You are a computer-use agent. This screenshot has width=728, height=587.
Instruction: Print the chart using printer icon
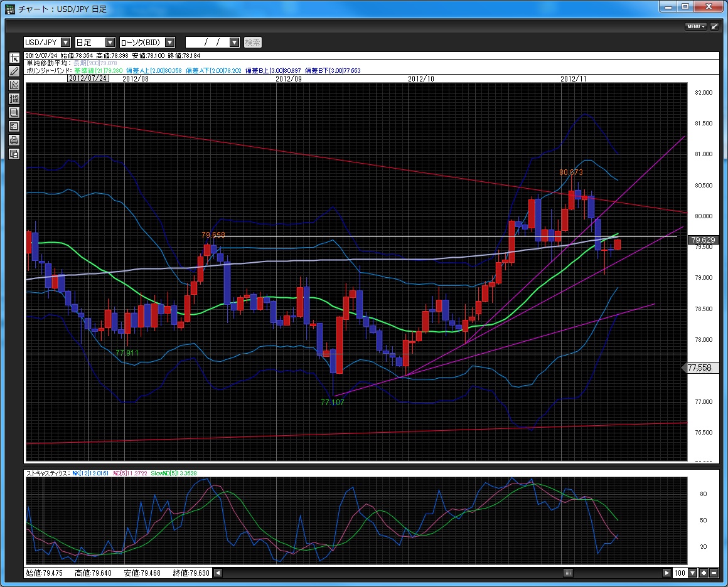point(14,140)
